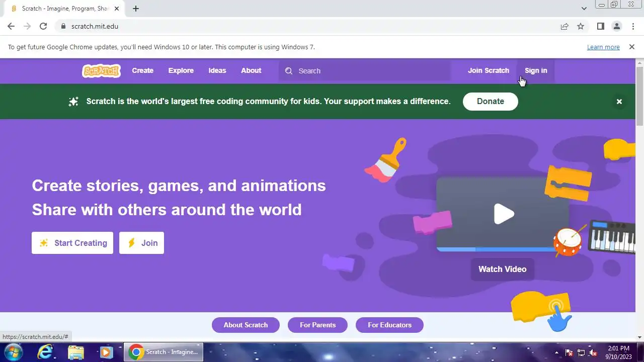
Task: Click the sparkle icon on donation banner
Action: pyautogui.click(x=73, y=102)
